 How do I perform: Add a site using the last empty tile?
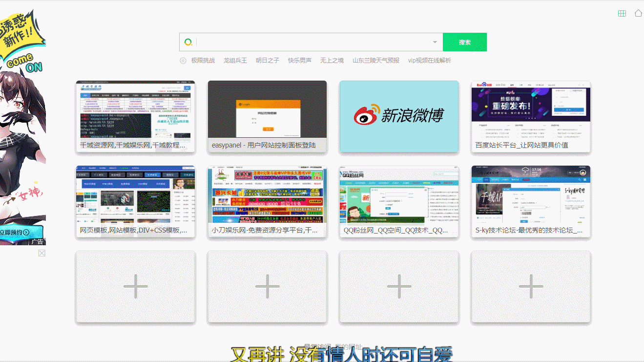[x=531, y=287]
